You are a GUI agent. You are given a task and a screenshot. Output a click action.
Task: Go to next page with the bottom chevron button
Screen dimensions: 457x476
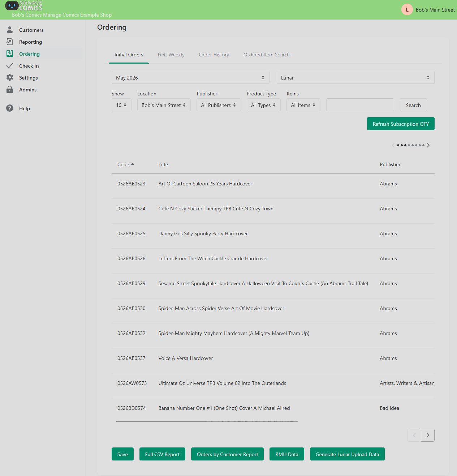tap(428, 435)
